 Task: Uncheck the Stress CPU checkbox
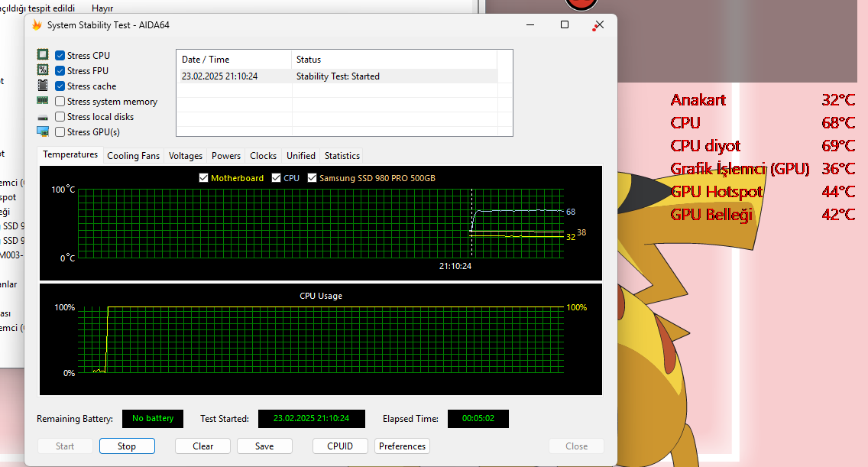pos(60,56)
